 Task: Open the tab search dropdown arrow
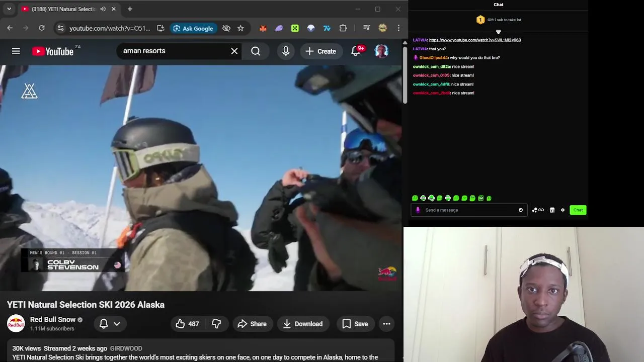click(9, 9)
